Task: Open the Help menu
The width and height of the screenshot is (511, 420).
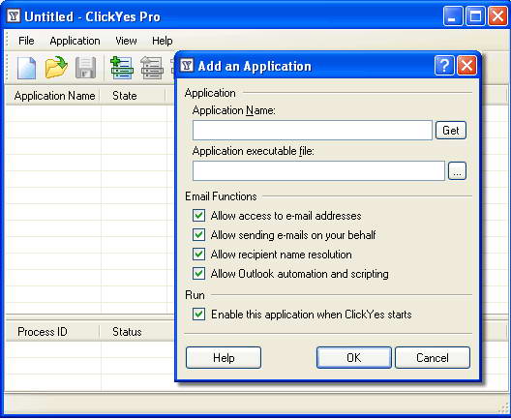Action: click(163, 41)
